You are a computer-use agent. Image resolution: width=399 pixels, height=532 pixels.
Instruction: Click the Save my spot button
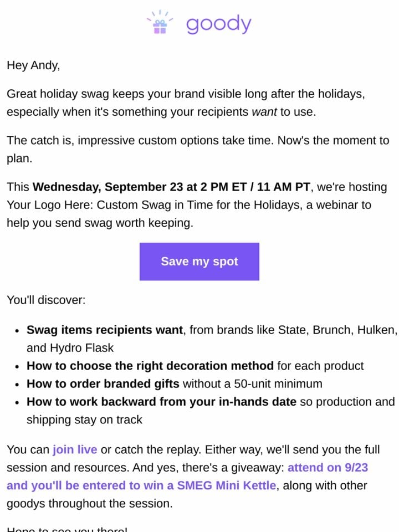click(199, 261)
